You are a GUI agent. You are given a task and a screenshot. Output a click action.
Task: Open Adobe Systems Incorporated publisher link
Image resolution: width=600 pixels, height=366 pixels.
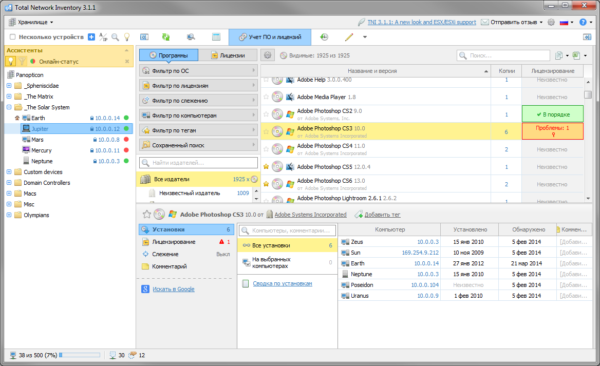pyautogui.click(x=310, y=214)
